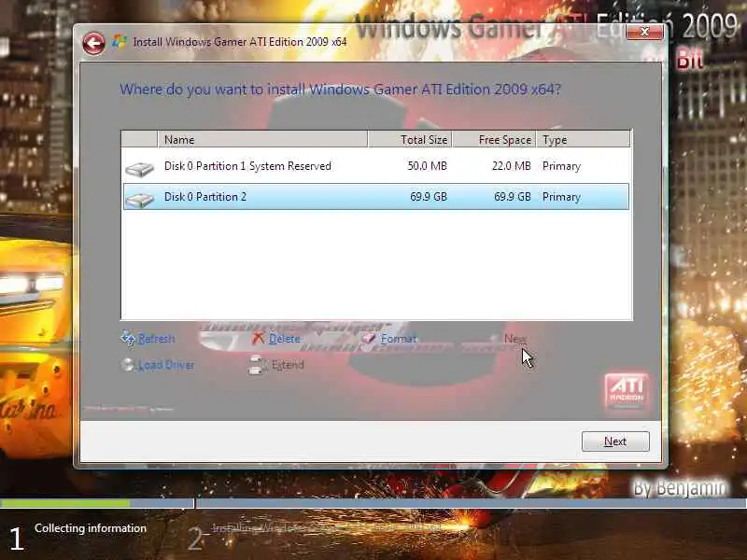Click Primary type of System Reserved partition
This screenshot has height=560, width=747.
tap(562, 166)
